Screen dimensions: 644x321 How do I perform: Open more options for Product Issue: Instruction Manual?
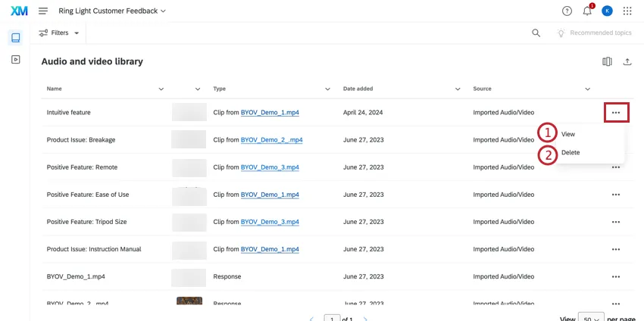click(615, 249)
